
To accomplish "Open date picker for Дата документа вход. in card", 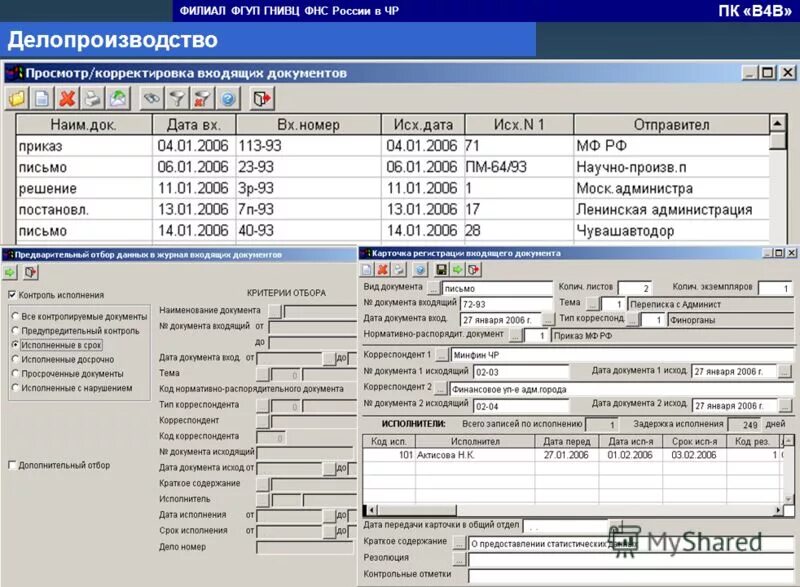I will point(547,319).
